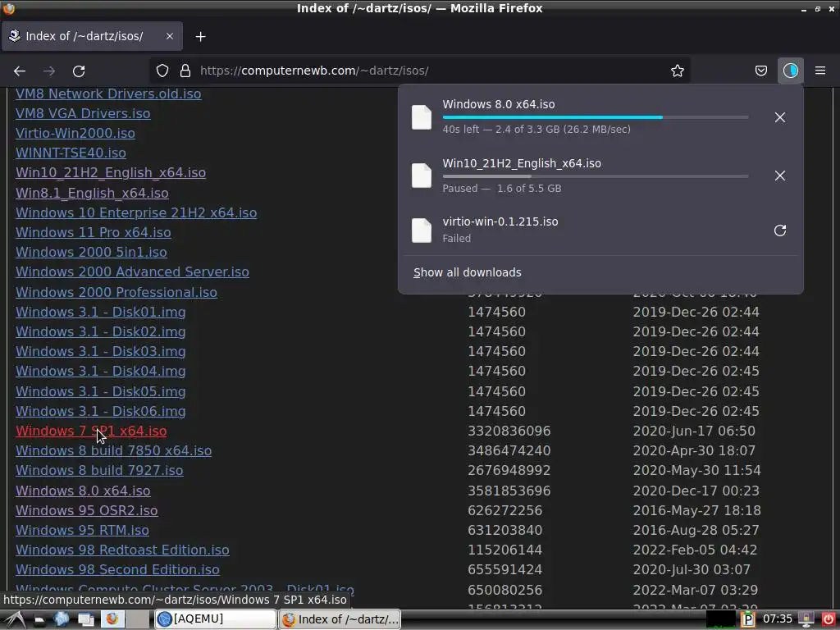Viewport: 840px width, 630px height.
Task: Open Windows 98 Redtoast Edition.iso link
Action: (x=123, y=550)
